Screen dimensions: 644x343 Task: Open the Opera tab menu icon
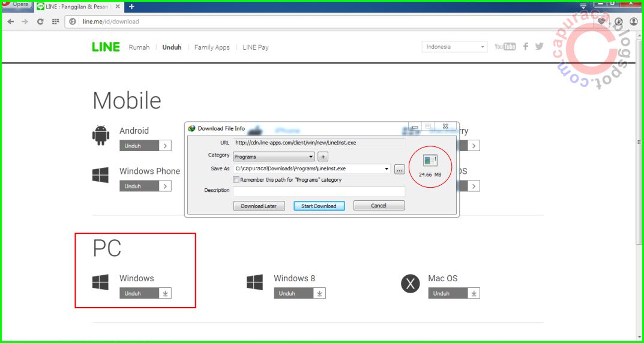[x=583, y=6]
